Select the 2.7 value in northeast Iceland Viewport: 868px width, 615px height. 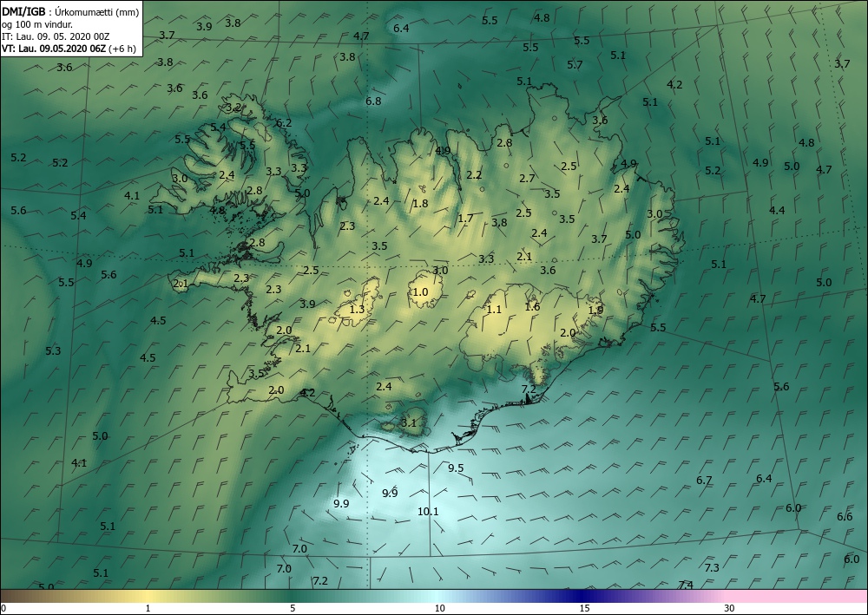527,178
